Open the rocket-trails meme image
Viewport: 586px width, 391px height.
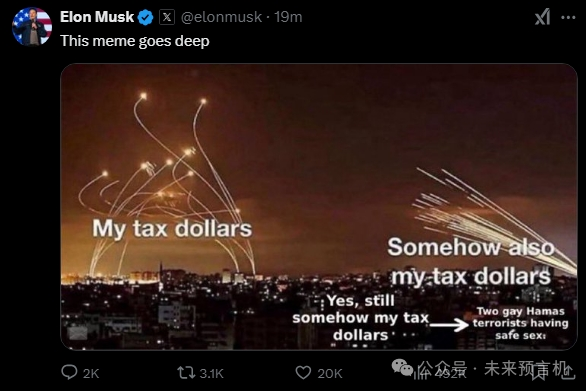(319, 207)
